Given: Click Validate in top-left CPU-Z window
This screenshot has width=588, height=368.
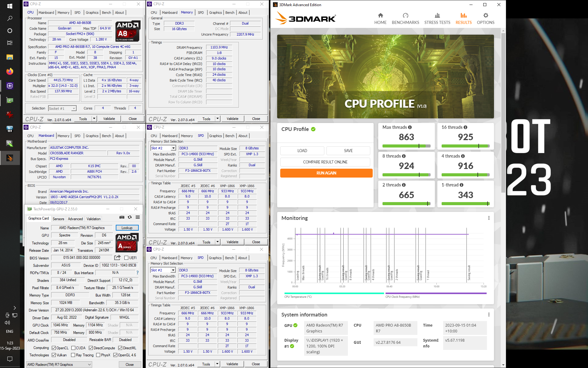Looking at the screenshot, I should pos(109,119).
